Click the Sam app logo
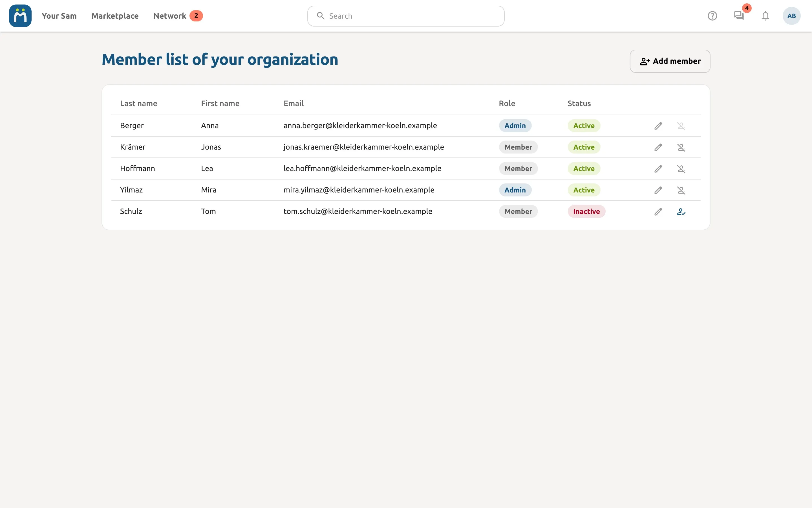Screen dimensions: 812x508 point(20,16)
